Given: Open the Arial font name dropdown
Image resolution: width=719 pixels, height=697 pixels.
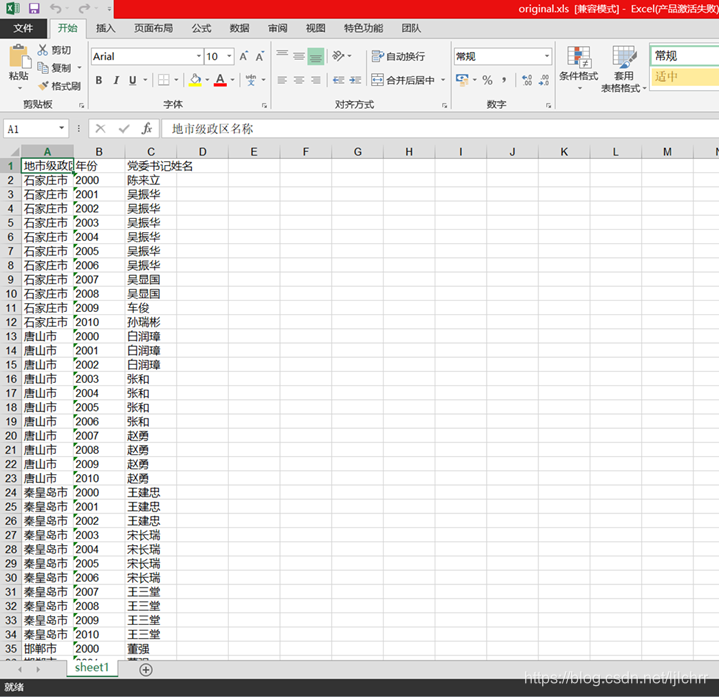Looking at the screenshot, I should click(199, 56).
